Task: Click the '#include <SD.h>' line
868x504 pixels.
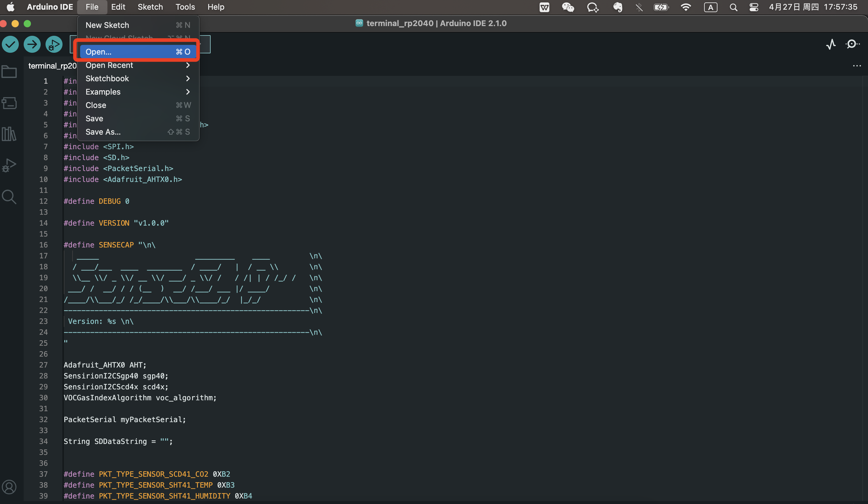Action: click(x=97, y=157)
